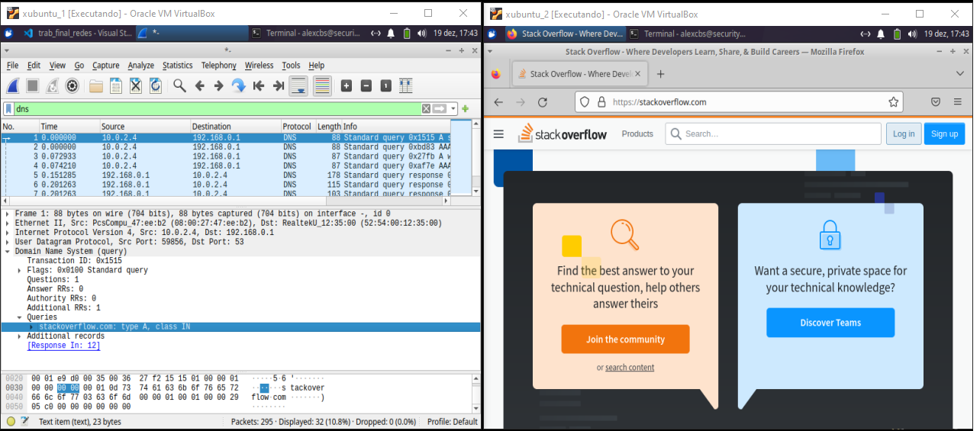
Task: Save this capture file icon
Action: click(116, 85)
